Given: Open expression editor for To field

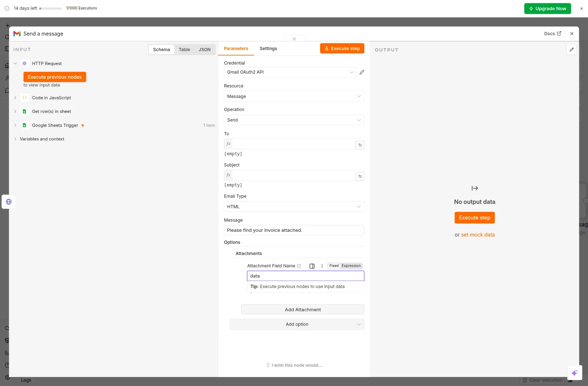Looking at the screenshot, I should tap(360, 145).
